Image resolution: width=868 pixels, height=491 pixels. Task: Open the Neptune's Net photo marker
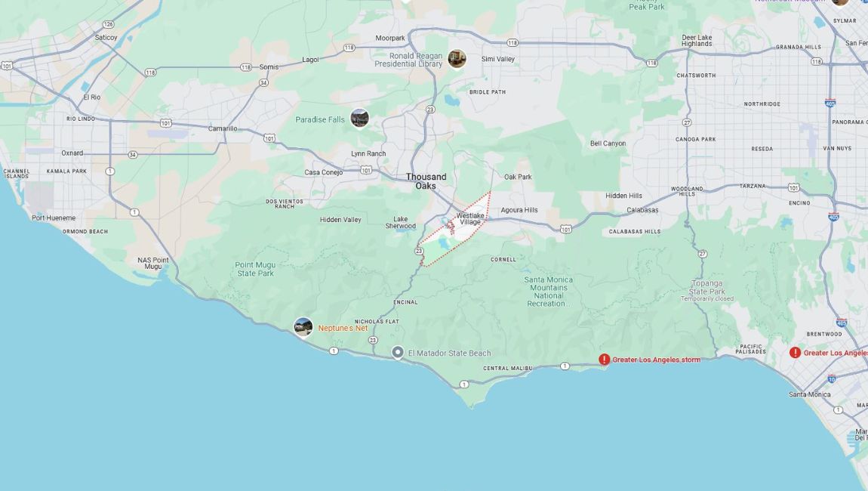click(x=303, y=327)
